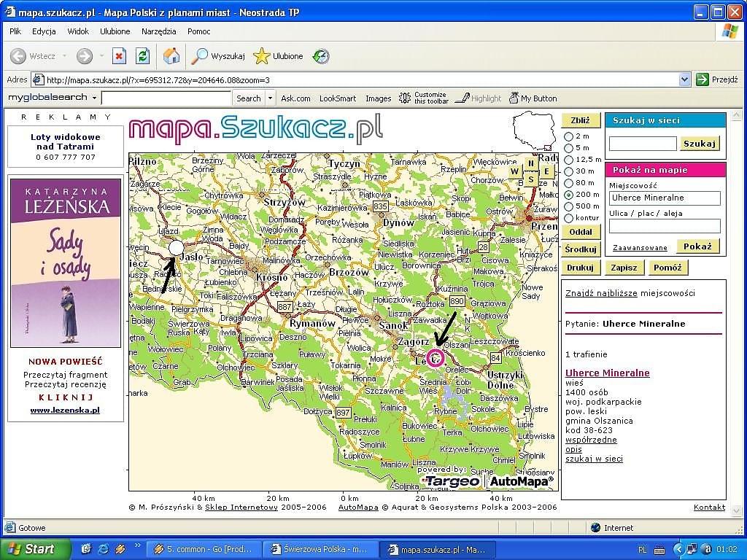747x560 pixels.
Task: Open the Forward button history dropdown
Action: (101, 56)
